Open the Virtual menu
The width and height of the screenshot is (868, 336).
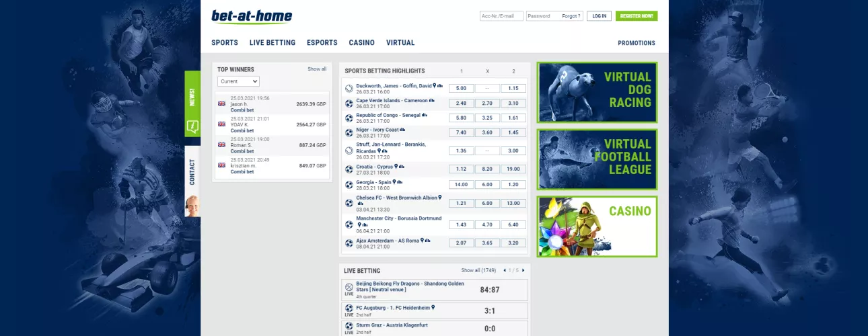click(x=400, y=42)
